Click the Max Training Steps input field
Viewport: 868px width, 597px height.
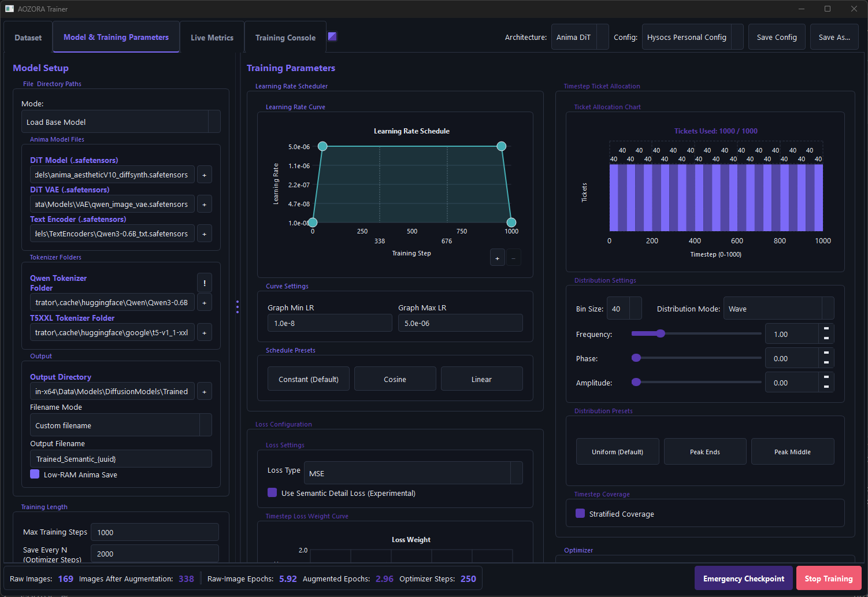click(155, 532)
